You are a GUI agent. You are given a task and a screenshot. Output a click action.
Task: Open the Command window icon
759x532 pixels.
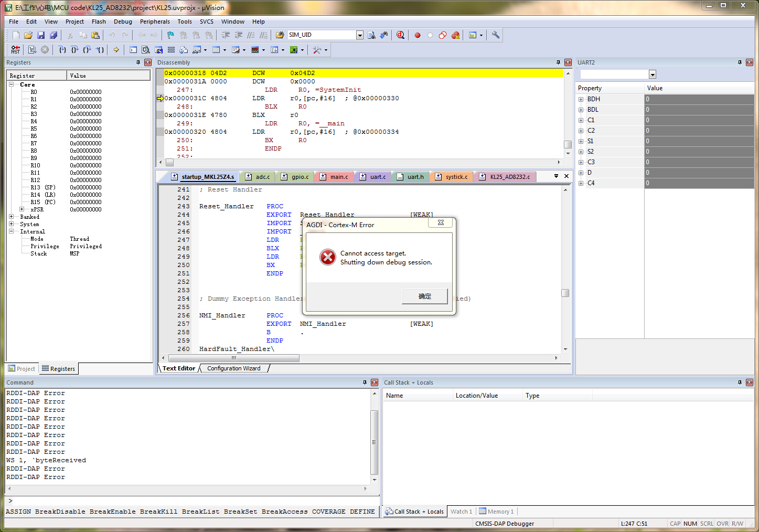133,50
